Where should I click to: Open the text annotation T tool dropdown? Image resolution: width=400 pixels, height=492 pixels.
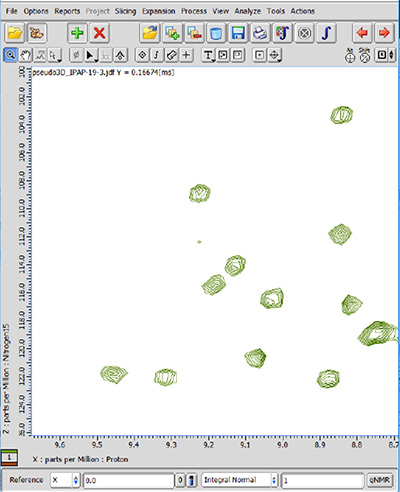[208, 55]
